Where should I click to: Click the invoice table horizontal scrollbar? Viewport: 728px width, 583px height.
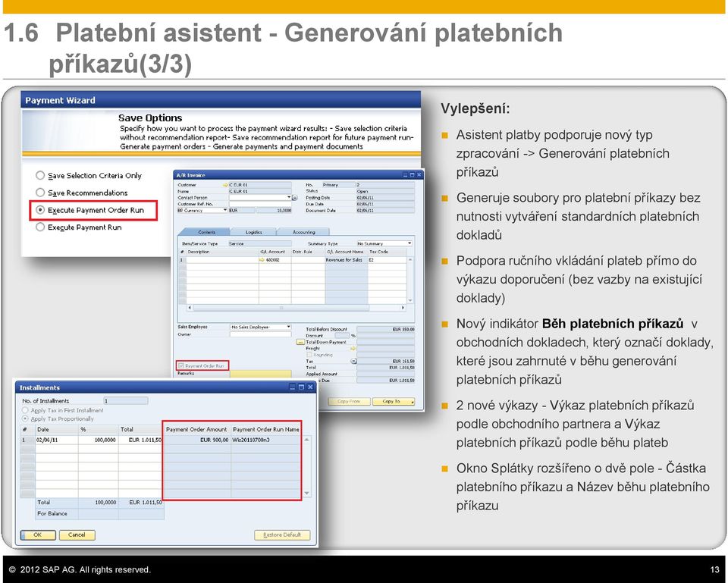tap(281, 307)
